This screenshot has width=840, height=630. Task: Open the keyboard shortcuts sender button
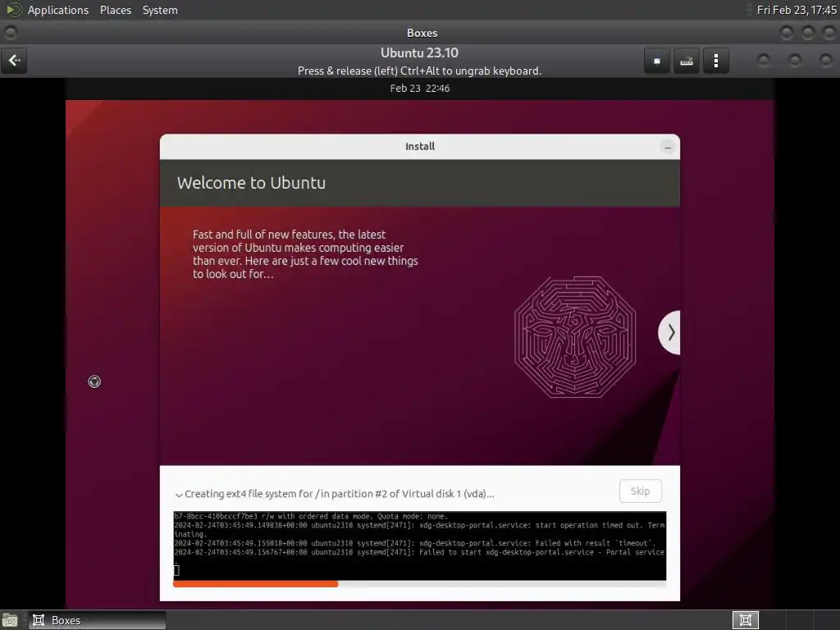point(687,61)
